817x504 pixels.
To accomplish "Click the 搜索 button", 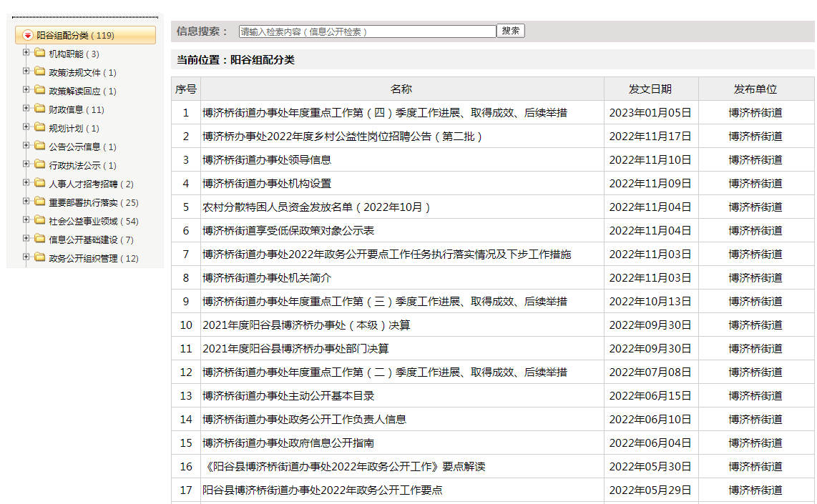I will click(x=511, y=31).
